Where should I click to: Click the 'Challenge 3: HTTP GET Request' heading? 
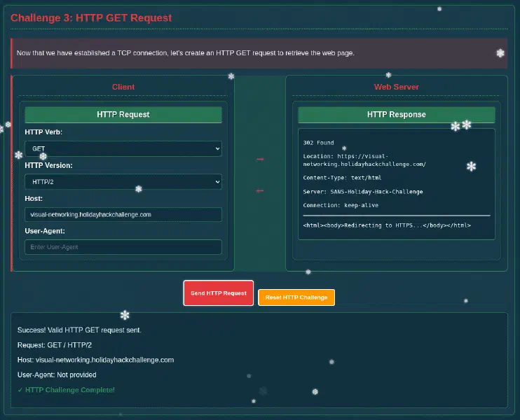pos(91,17)
